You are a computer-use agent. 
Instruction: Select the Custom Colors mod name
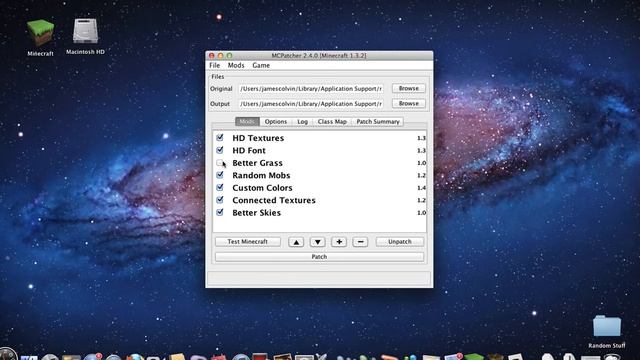[x=262, y=188]
